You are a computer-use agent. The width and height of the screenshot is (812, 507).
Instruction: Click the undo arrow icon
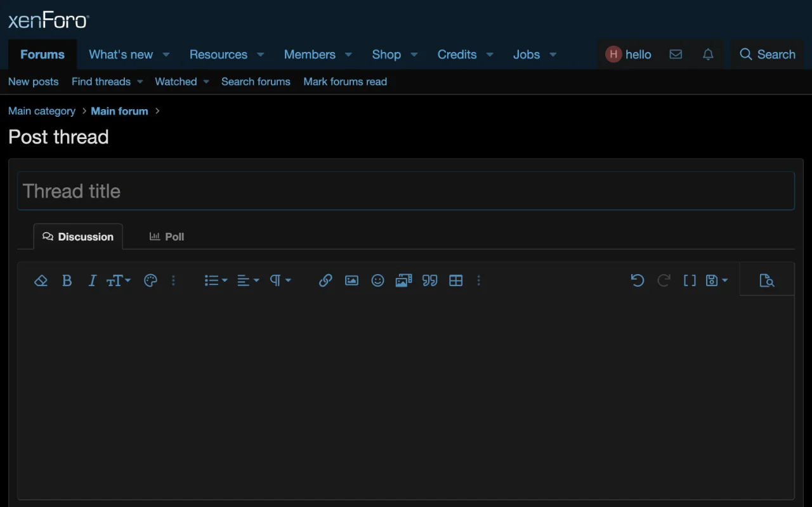(x=638, y=280)
